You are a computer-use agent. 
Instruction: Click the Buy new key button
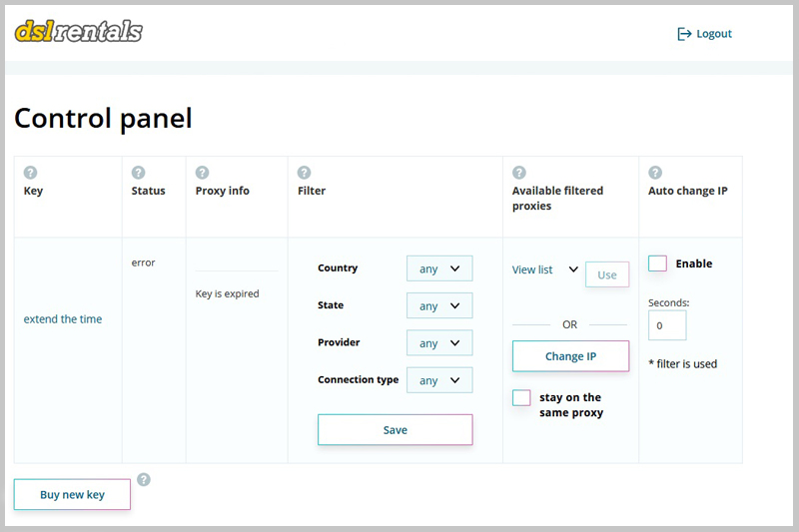tap(72, 494)
